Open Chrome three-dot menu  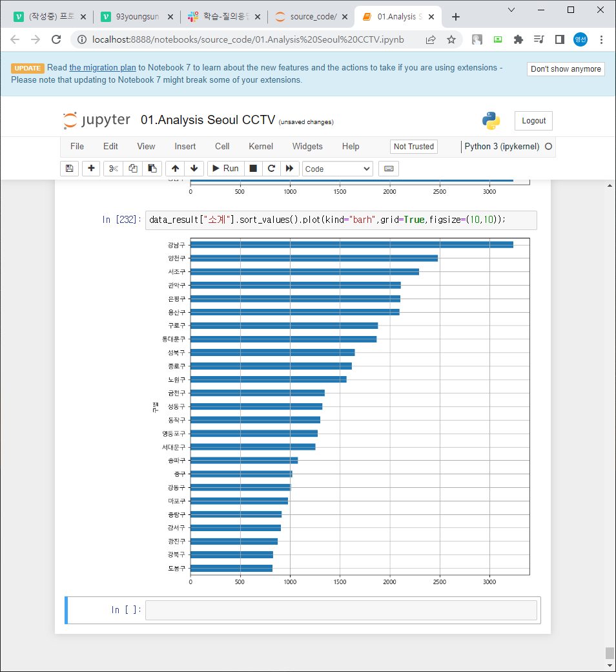pyautogui.click(x=601, y=40)
